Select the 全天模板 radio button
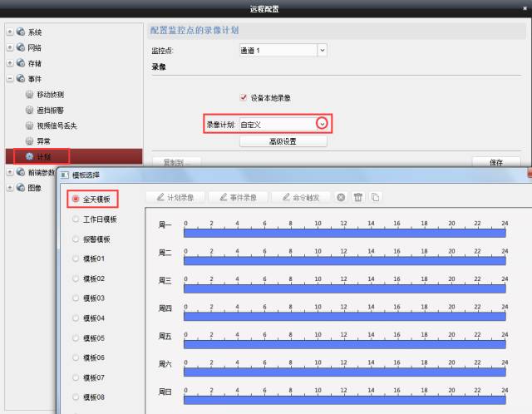 click(76, 200)
